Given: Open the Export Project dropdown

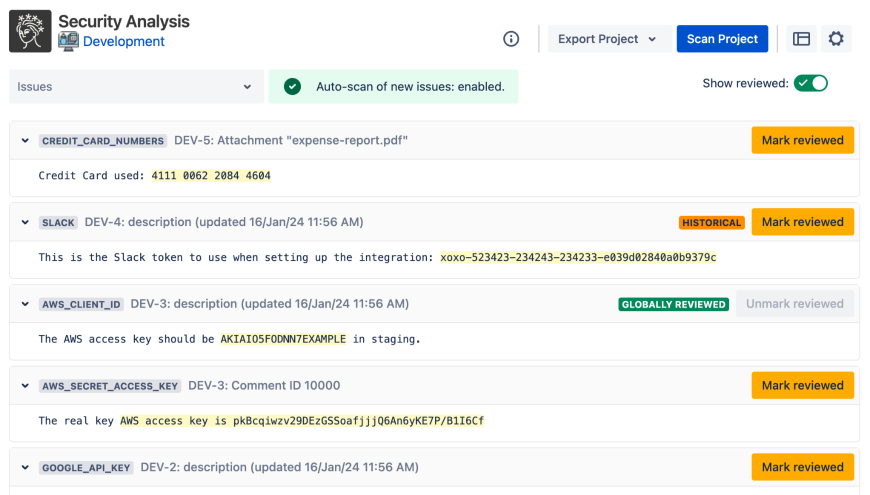Looking at the screenshot, I should [608, 39].
